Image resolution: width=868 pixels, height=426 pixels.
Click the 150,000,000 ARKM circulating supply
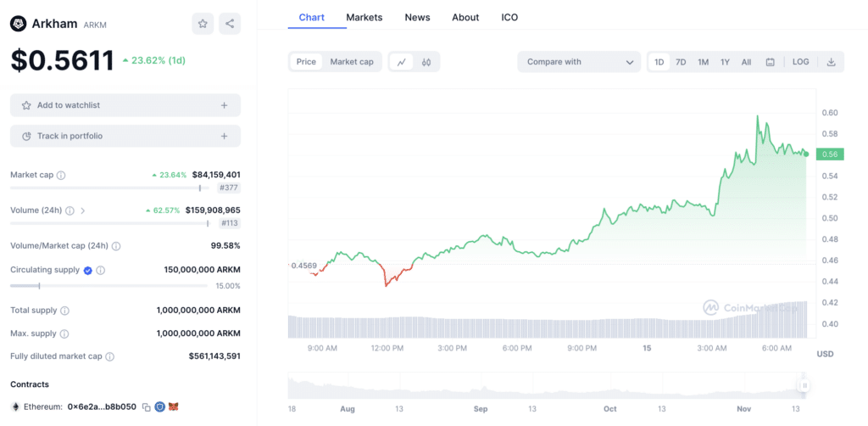pyautogui.click(x=202, y=271)
